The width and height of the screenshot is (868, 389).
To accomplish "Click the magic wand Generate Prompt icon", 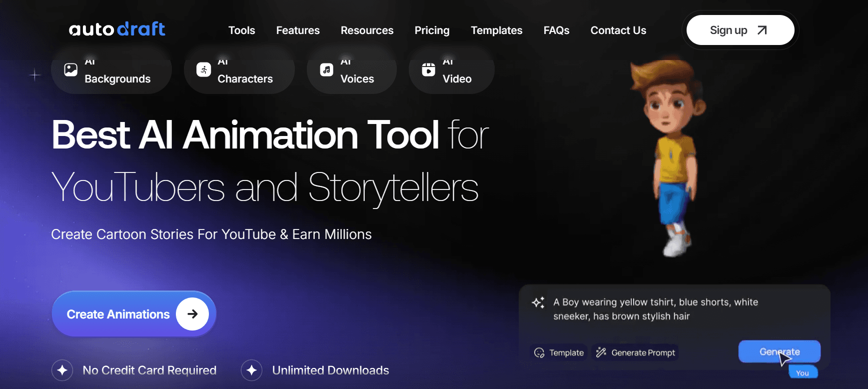I will (x=601, y=352).
